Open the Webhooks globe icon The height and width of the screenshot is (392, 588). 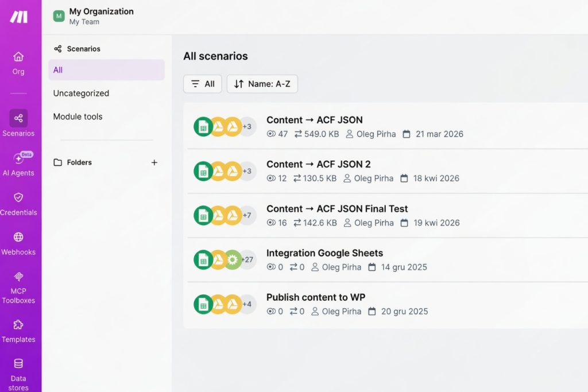tap(18, 237)
